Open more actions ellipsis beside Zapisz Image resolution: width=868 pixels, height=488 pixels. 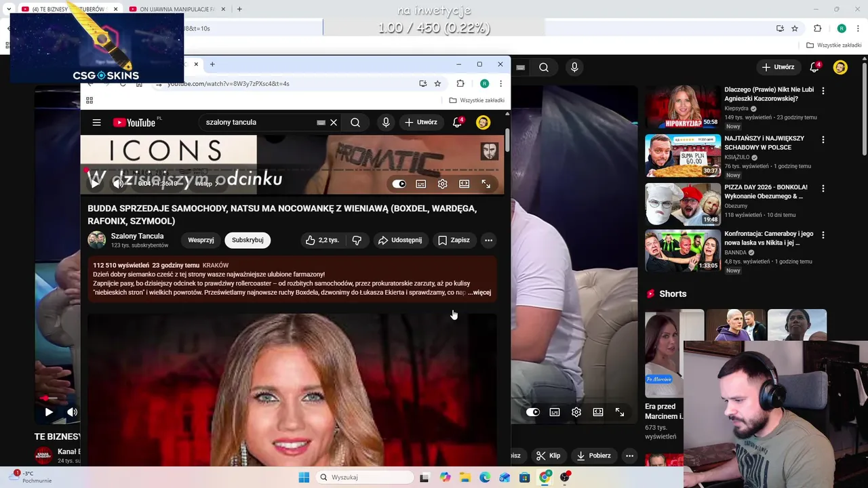(488, 240)
